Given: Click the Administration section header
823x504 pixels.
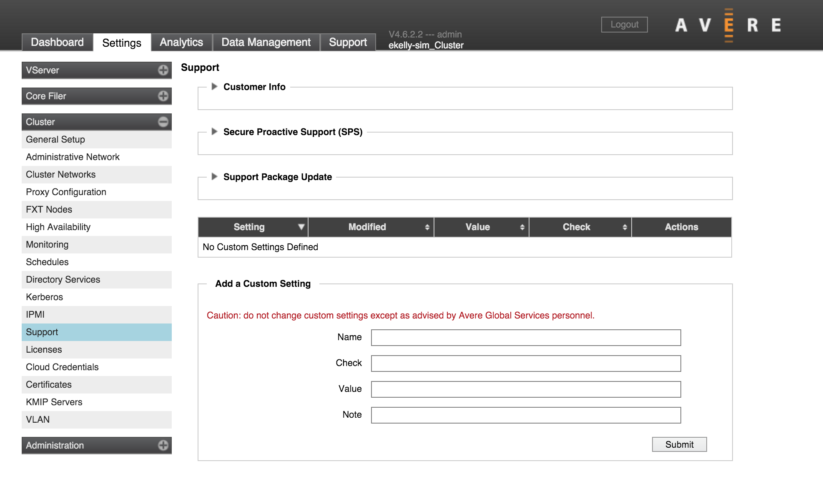Looking at the screenshot, I should tap(97, 445).
